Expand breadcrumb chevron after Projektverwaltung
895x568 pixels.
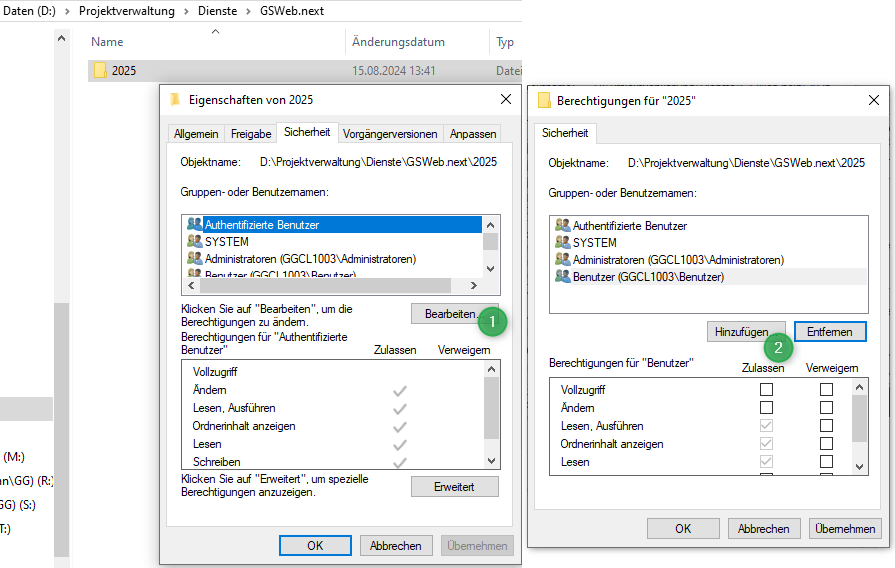[186, 11]
